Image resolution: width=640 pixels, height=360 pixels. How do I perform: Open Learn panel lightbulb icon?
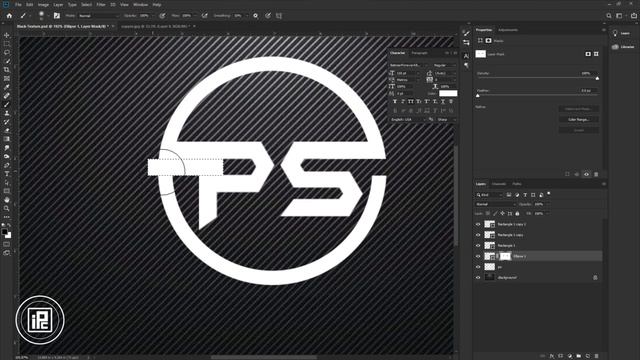tap(615, 33)
